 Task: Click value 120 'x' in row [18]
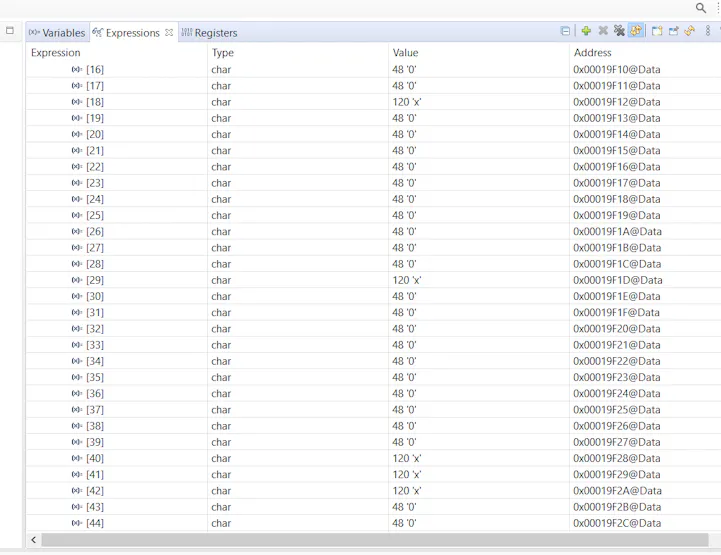[406, 102]
